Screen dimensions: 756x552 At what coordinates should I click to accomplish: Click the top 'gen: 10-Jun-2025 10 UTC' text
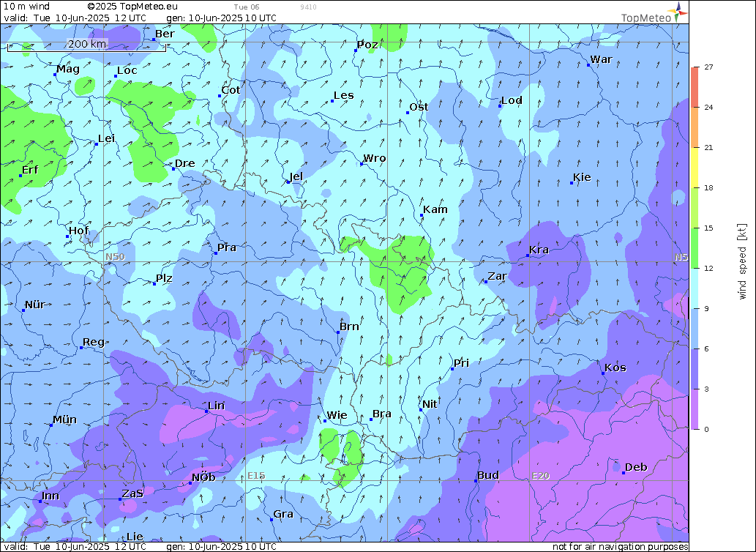(221, 18)
